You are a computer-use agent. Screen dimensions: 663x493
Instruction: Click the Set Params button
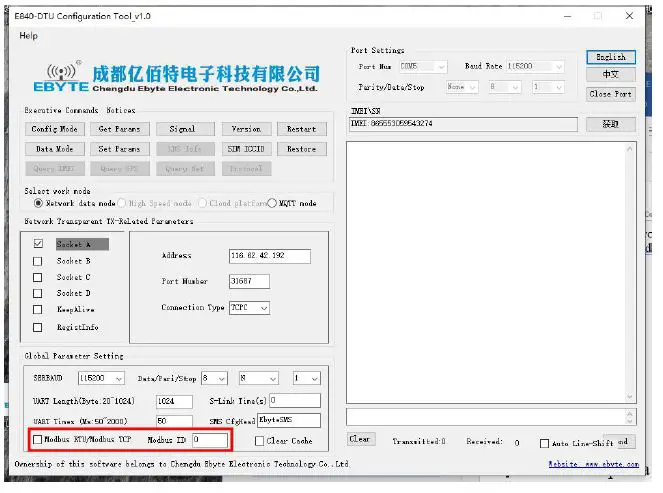tap(119, 149)
